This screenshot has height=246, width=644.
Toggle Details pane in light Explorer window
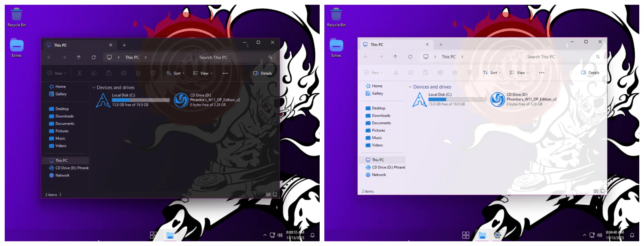[x=590, y=73]
